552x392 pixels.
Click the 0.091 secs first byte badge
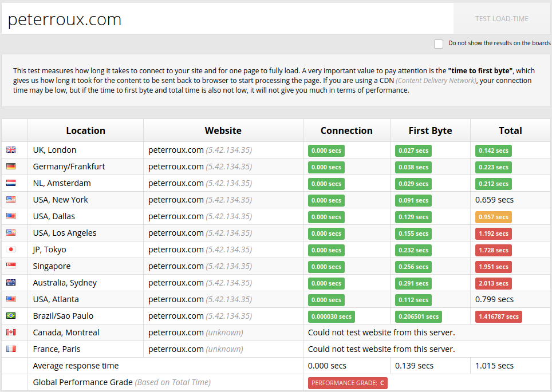(413, 200)
